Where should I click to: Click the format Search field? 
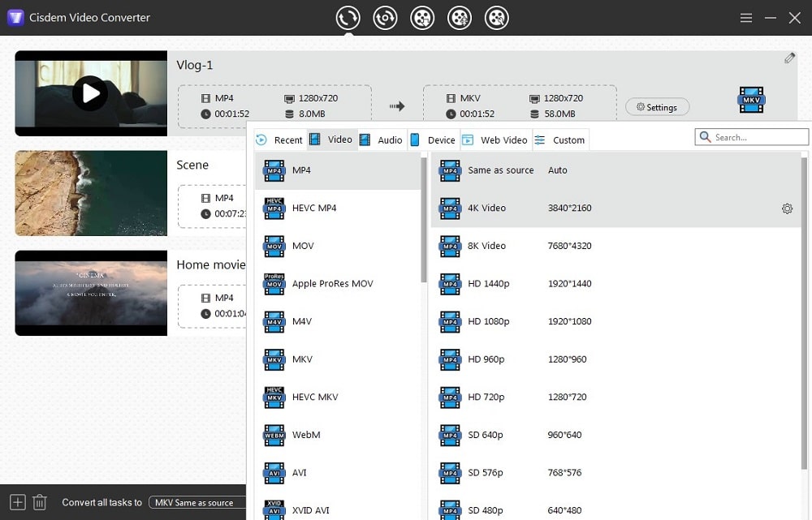751,137
